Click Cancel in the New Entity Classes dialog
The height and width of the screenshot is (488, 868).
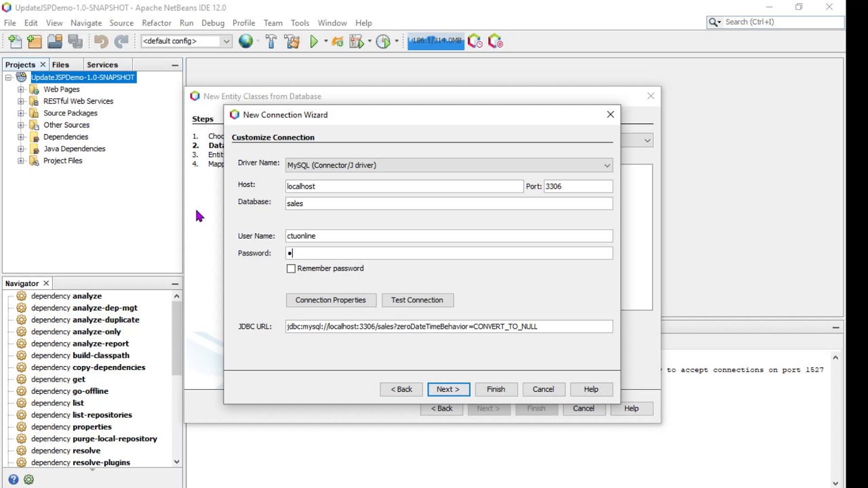click(583, 409)
